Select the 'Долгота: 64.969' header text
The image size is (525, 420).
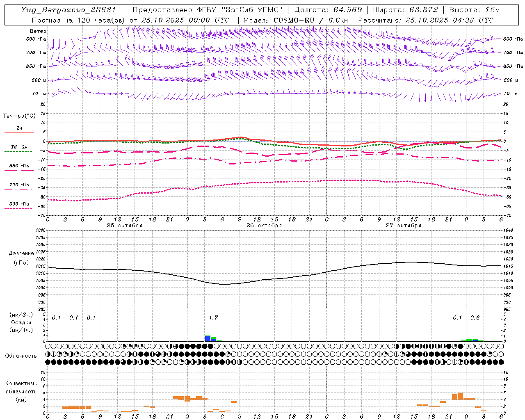pos(329,10)
